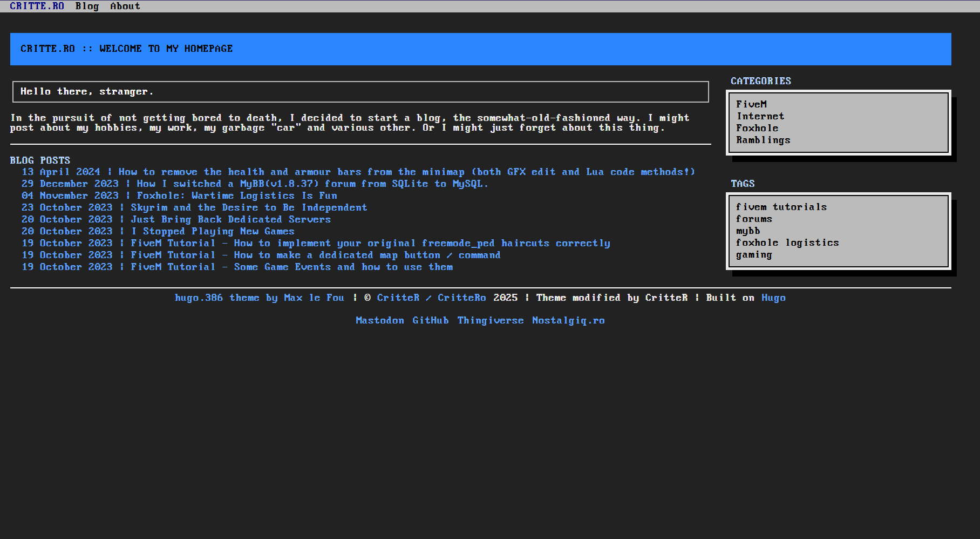980x539 pixels.
Task: Go to the CRITTE.RO home link
Action: [x=37, y=6]
